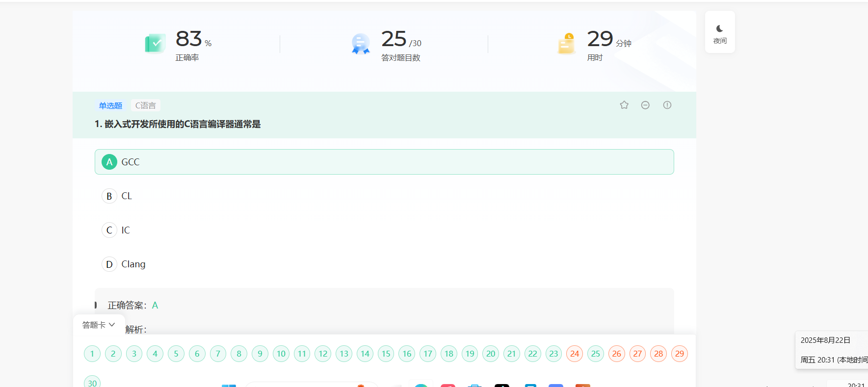This screenshot has height=387, width=868.
Task: Go to question 16
Action: (x=407, y=354)
